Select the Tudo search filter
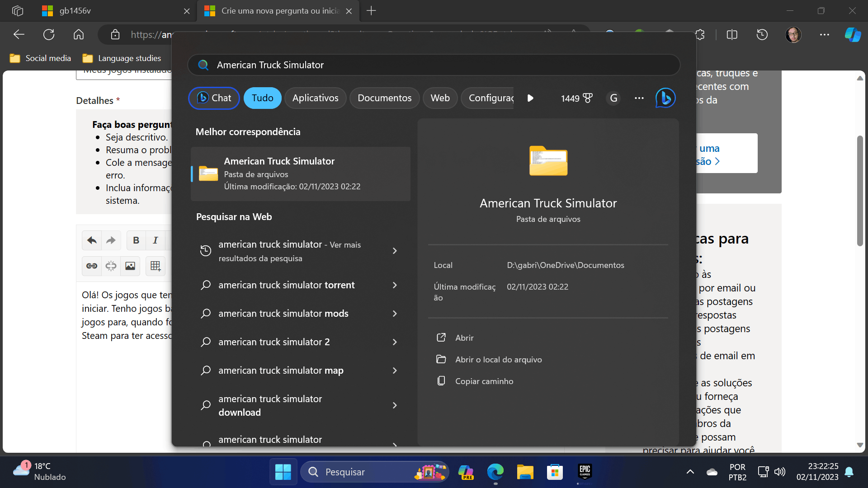The height and width of the screenshot is (488, 868). tap(262, 98)
